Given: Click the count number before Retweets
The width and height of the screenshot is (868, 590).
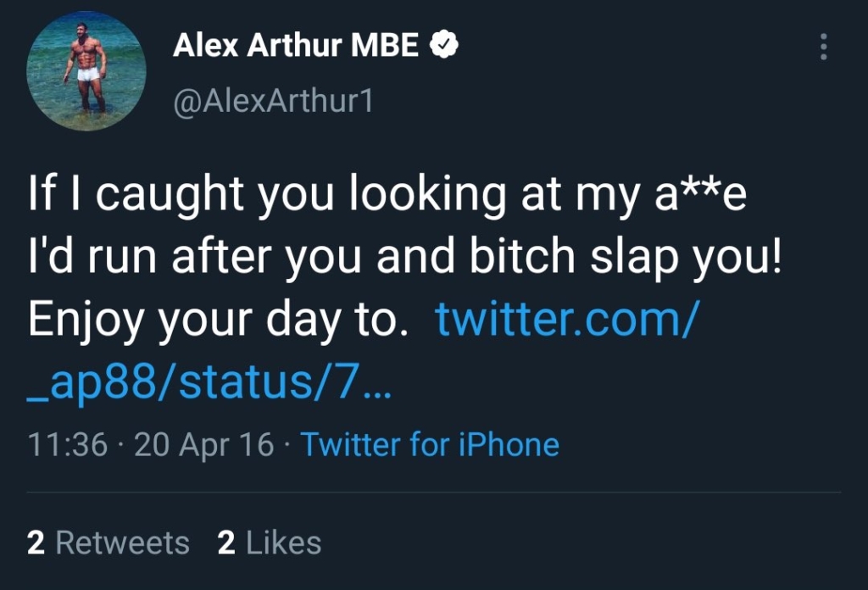Looking at the screenshot, I should (36, 543).
